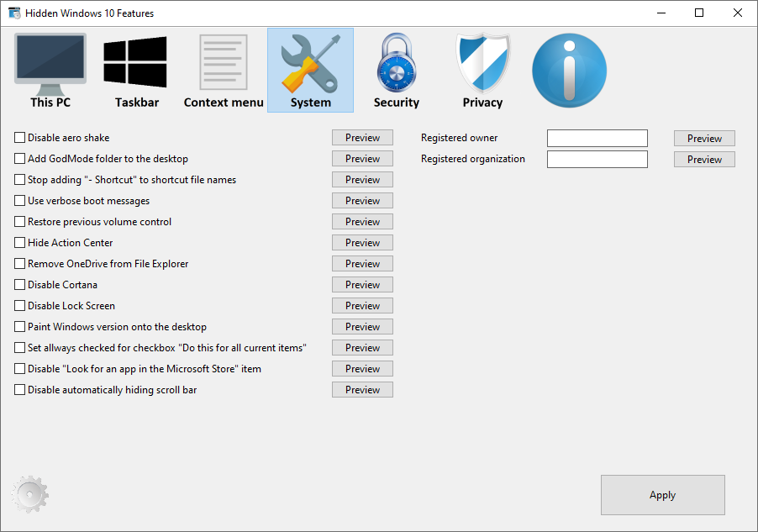Toggle Stop adding "- Shortcut" to shortcut names
The image size is (758, 532).
(125, 180)
